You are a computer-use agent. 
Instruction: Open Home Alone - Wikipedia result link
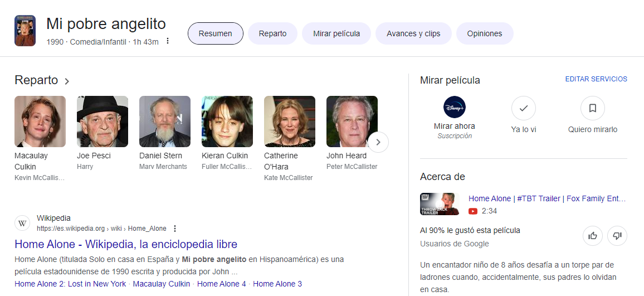(126, 244)
